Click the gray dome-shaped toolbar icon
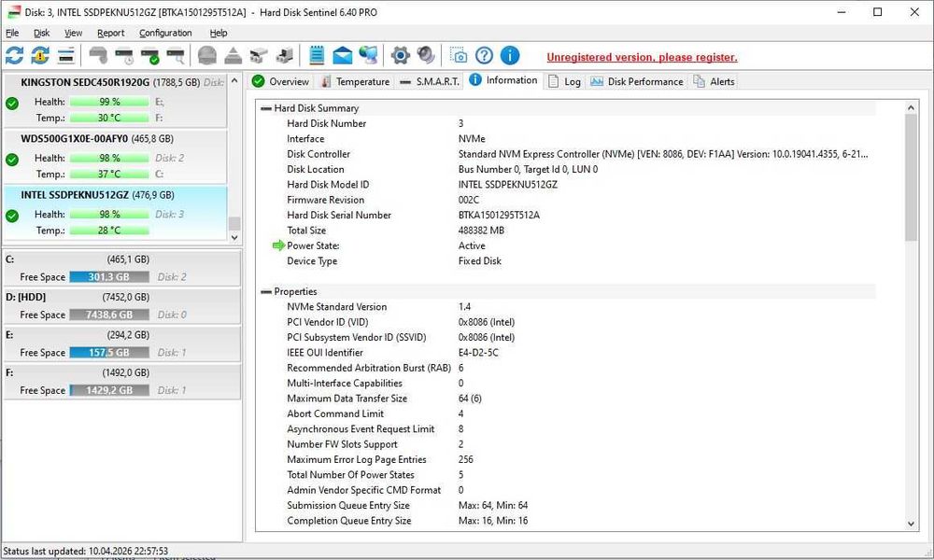The height and width of the screenshot is (560, 934). coord(207,56)
